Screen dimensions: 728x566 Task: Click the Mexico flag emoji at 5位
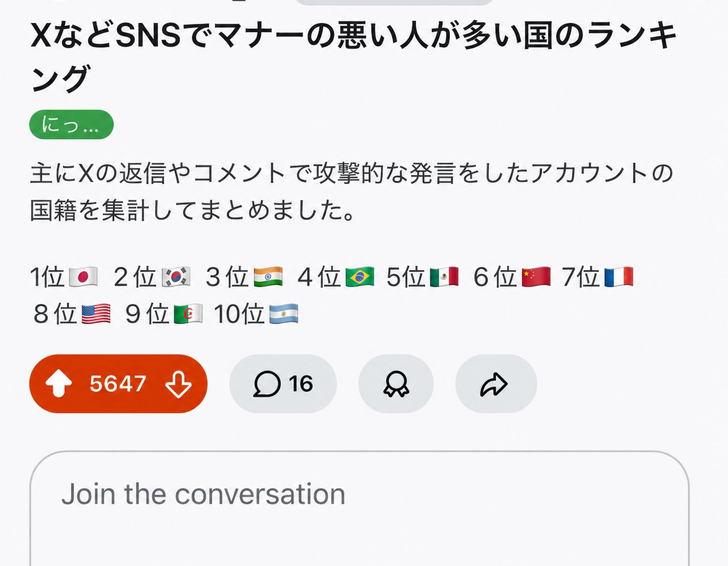[444, 277]
